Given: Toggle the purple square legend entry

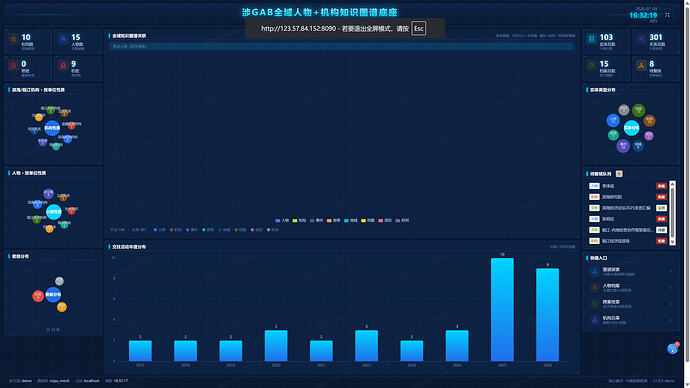Looking at the screenshot, I should coord(402,220).
